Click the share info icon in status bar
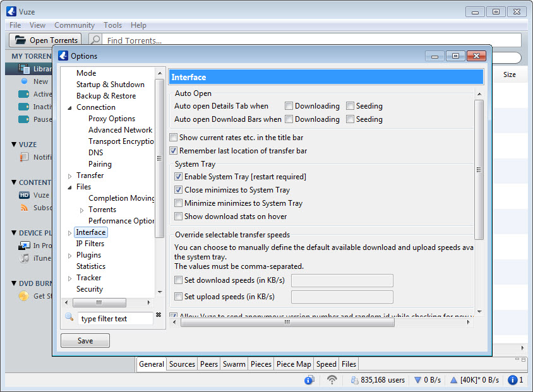The image size is (533, 392). pyautogui.click(x=309, y=380)
